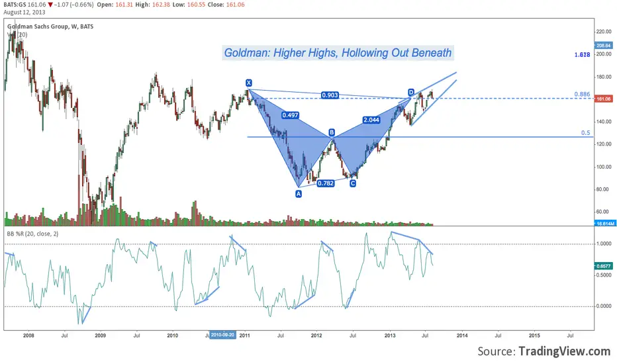Image resolution: width=617 pixels, height=364 pixels.
Task: Click the 140.00 price axis label
Action: 604,122
